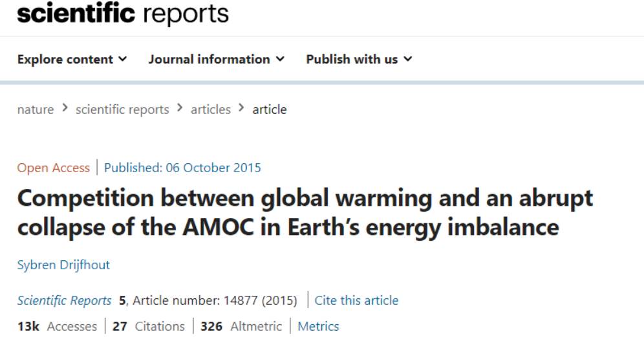
Task: Open author Sybren Drijfhout profile
Action: point(63,265)
